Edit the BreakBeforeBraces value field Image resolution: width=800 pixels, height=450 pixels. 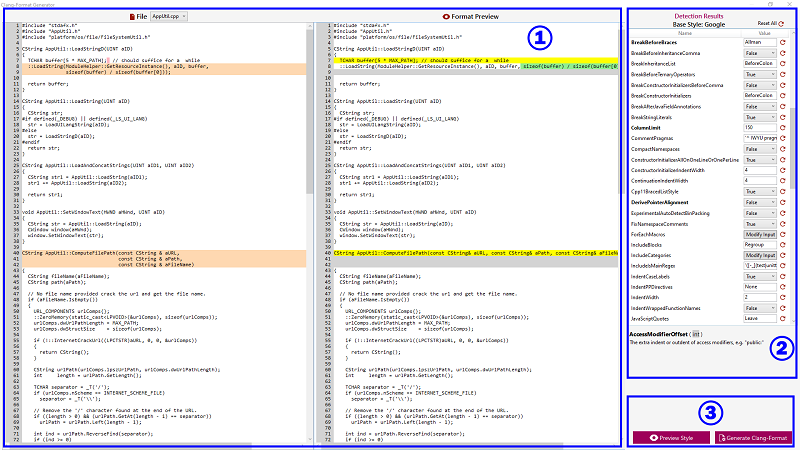pyautogui.click(x=760, y=42)
